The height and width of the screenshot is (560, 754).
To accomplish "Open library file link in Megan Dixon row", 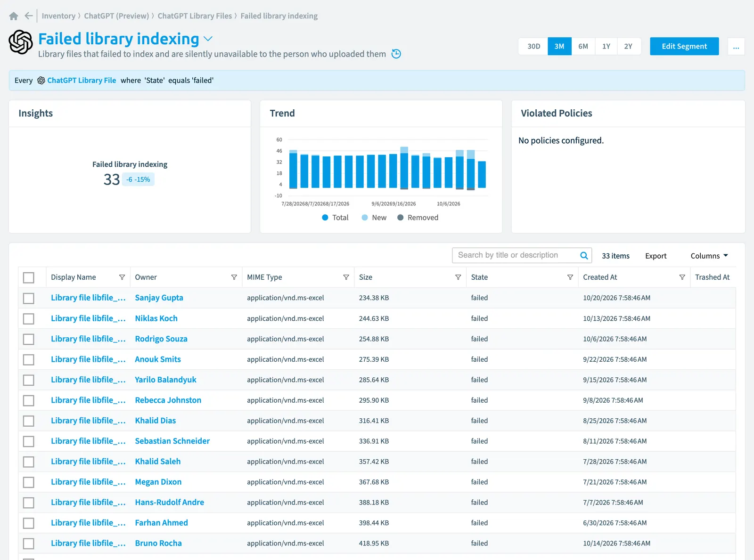I will pos(88,482).
